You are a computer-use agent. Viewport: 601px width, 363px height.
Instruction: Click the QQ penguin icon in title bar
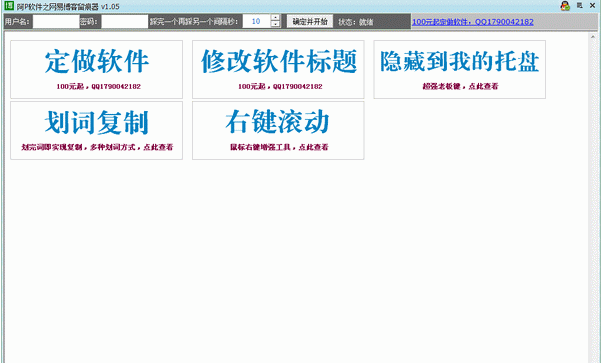[x=565, y=6]
